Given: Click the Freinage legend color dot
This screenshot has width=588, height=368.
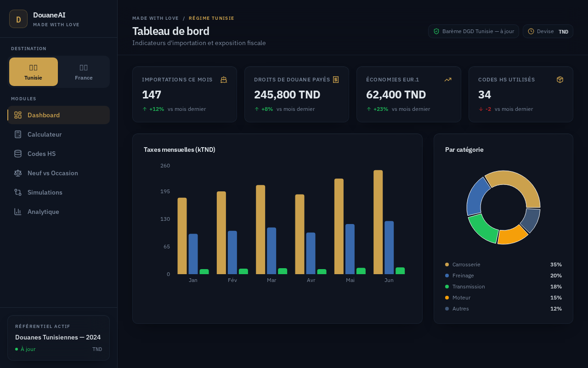Looking at the screenshot, I should coord(447,276).
